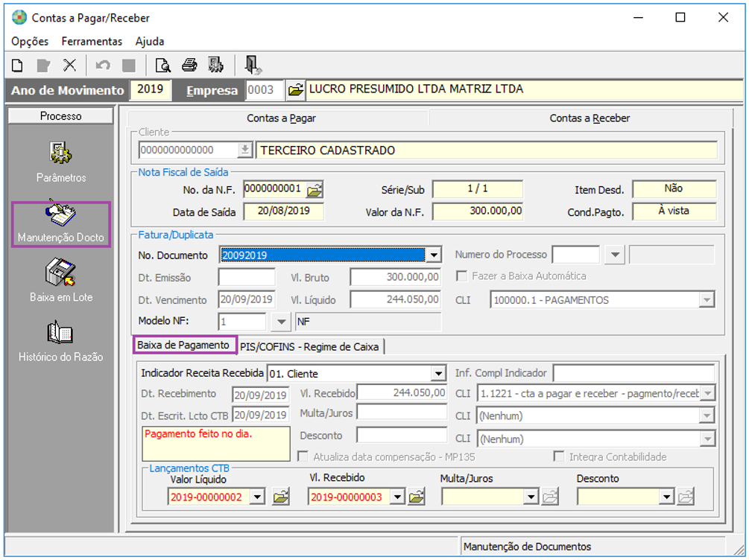The image size is (749, 560).
Task: Expand CLI 1.1221 cta a pagar dropdown
Action: 707,393
